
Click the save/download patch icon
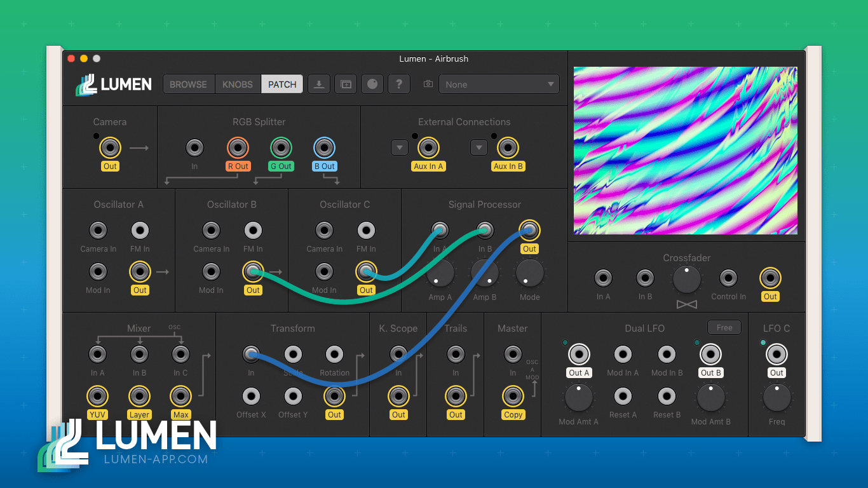click(319, 83)
